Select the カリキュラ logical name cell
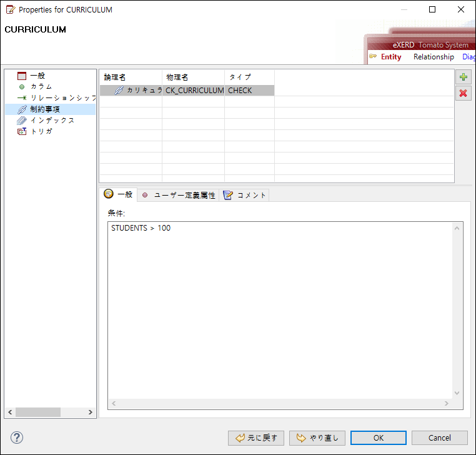This screenshot has height=455, width=476. pos(131,91)
